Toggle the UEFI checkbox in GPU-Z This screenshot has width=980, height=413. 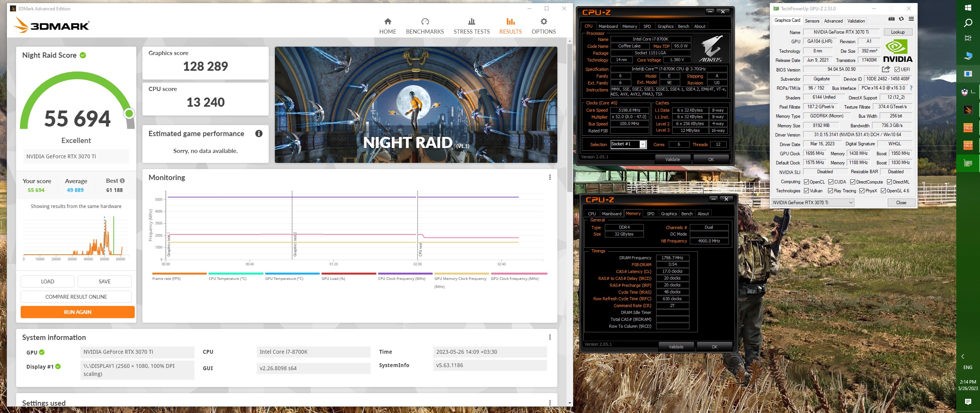pyautogui.click(x=897, y=69)
